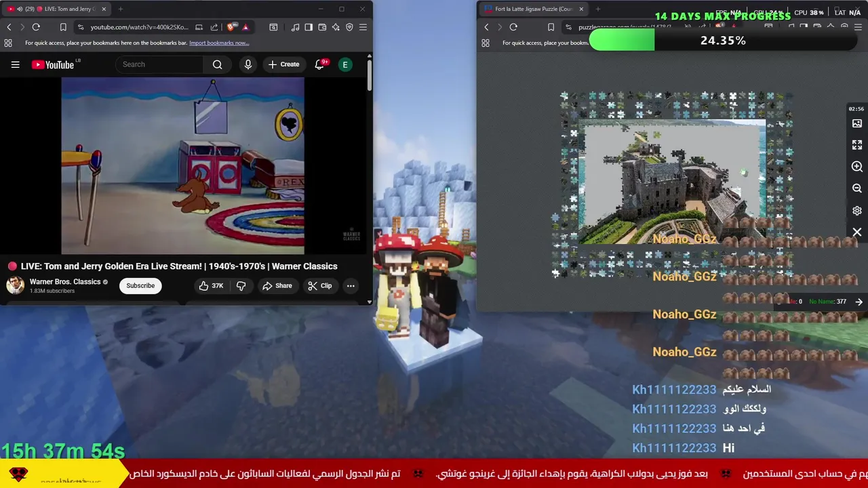Open the puzzle browser window main menu
The image size is (868, 488).
coord(858,27)
